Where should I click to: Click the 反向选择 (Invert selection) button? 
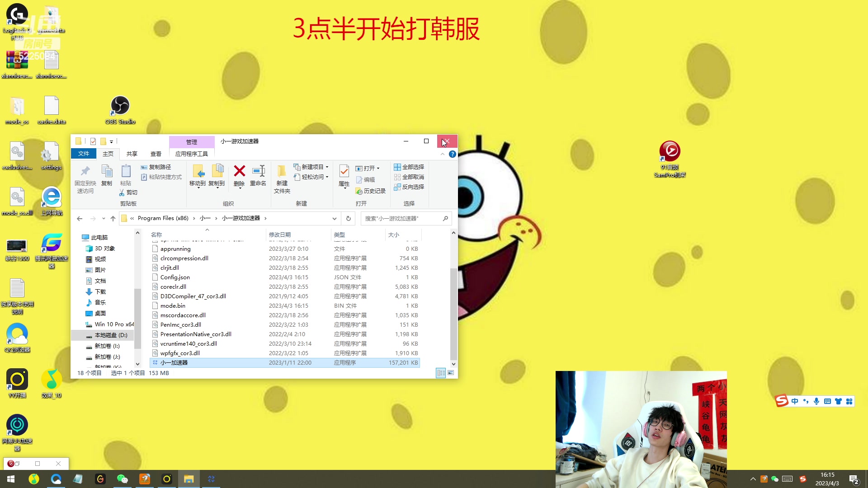click(x=409, y=187)
